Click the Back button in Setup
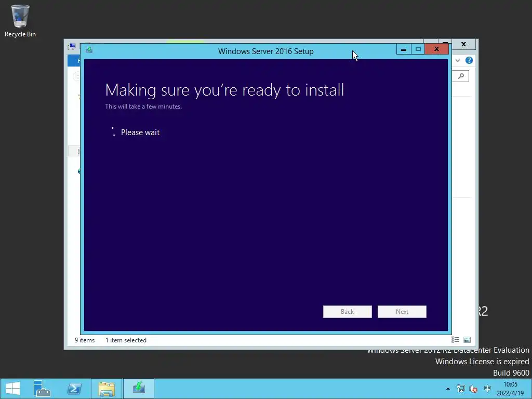The height and width of the screenshot is (399, 532). click(x=347, y=312)
